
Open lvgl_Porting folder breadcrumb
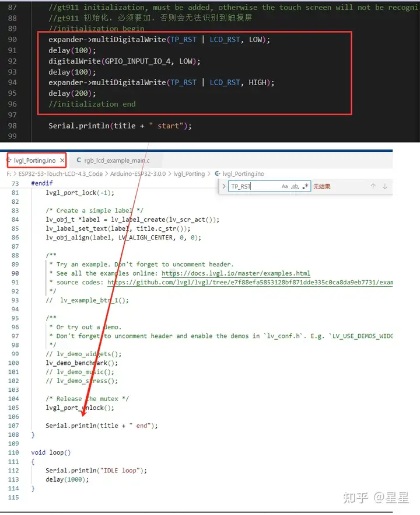(189, 174)
